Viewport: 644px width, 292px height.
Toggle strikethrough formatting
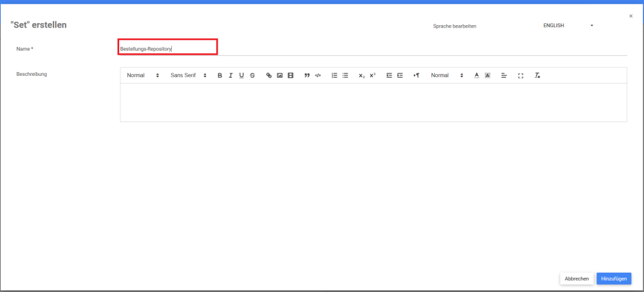[x=252, y=75]
